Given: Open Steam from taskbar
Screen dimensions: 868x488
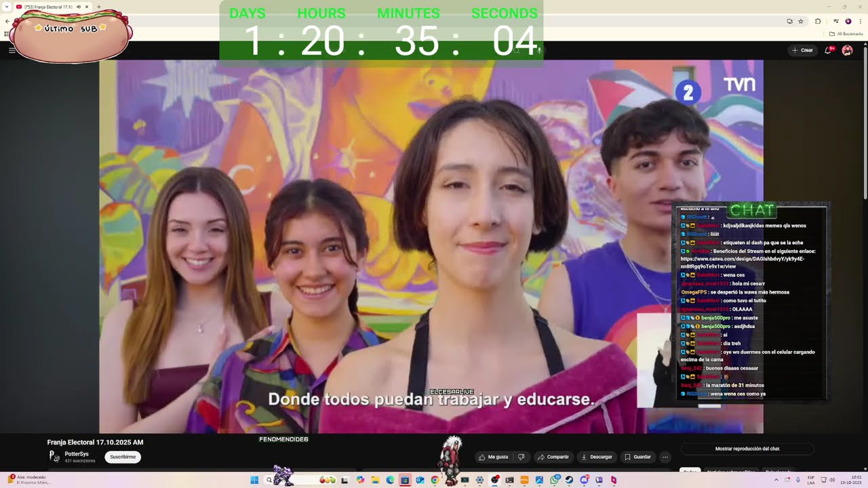Looking at the screenshot, I should tap(569, 480).
